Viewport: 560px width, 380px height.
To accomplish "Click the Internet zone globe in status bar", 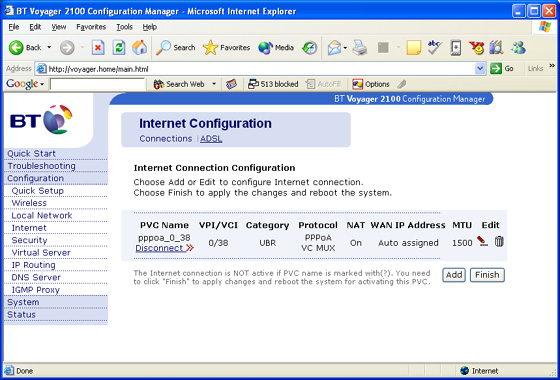I will [x=465, y=371].
